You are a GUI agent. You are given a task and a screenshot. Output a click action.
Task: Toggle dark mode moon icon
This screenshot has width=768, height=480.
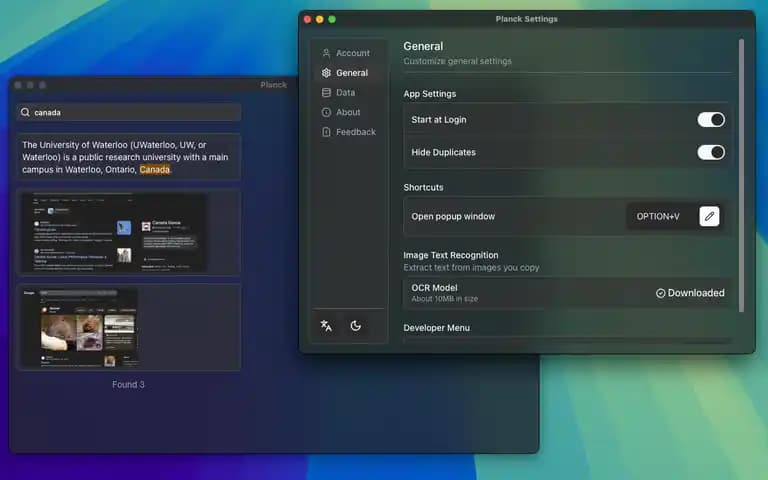click(356, 326)
